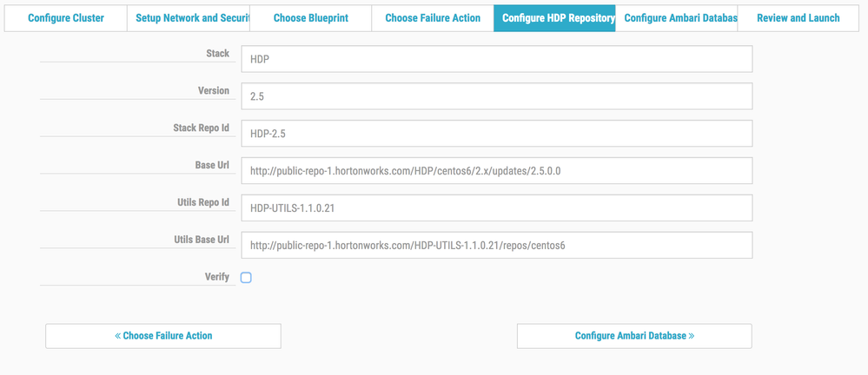Go back with Choose Failure Action button
The height and width of the screenshot is (375, 868).
click(x=163, y=336)
